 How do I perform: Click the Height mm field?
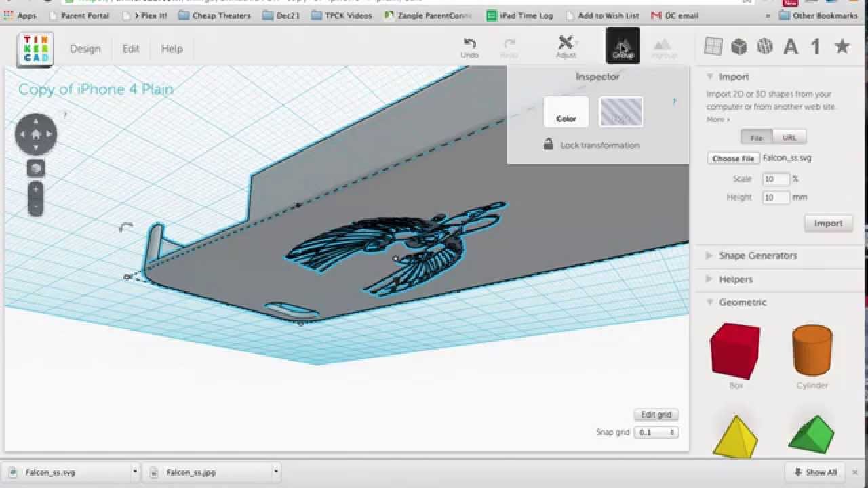point(776,197)
